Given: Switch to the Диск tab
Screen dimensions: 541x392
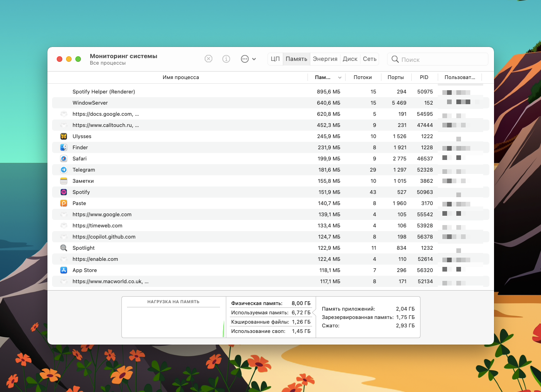Looking at the screenshot, I should click(350, 59).
